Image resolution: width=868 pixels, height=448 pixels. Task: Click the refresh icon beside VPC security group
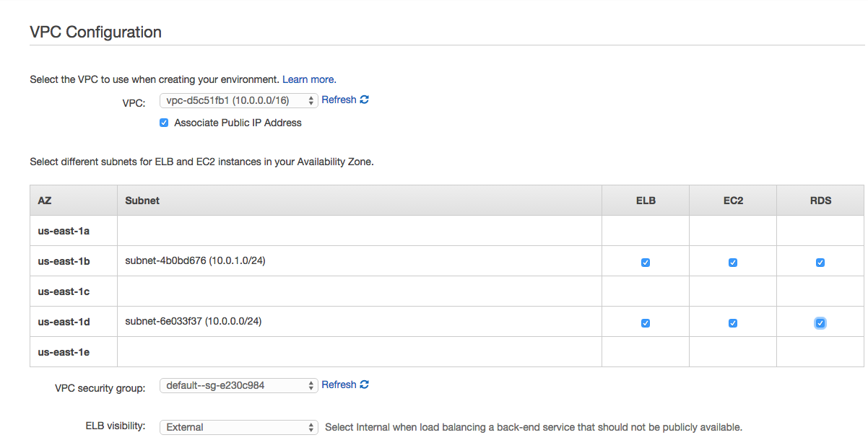tap(364, 385)
